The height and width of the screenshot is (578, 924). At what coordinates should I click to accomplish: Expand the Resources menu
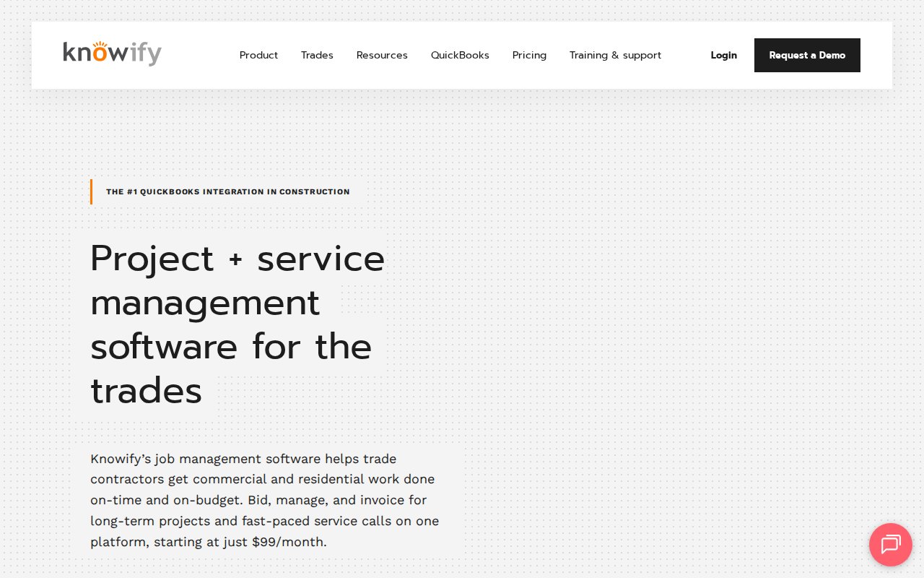pyautogui.click(x=382, y=55)
